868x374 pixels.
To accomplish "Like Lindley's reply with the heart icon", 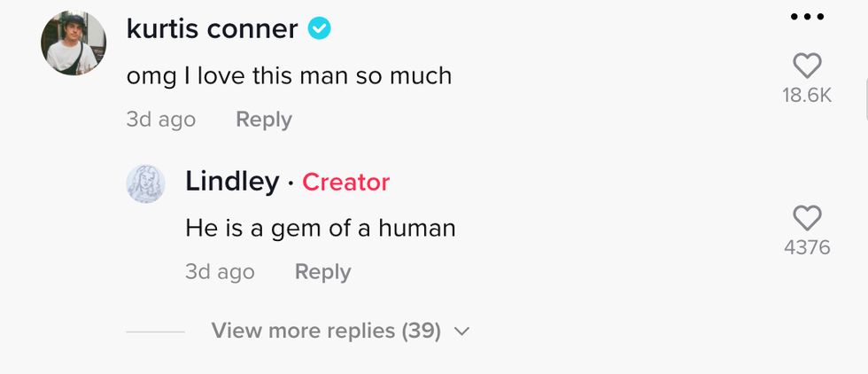I will [x=807, y=218].
